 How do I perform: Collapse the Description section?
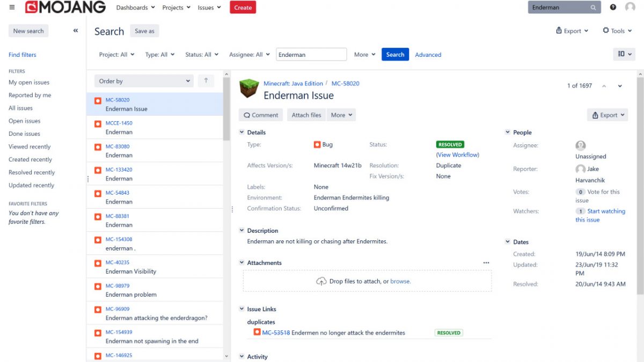[241, 231]
